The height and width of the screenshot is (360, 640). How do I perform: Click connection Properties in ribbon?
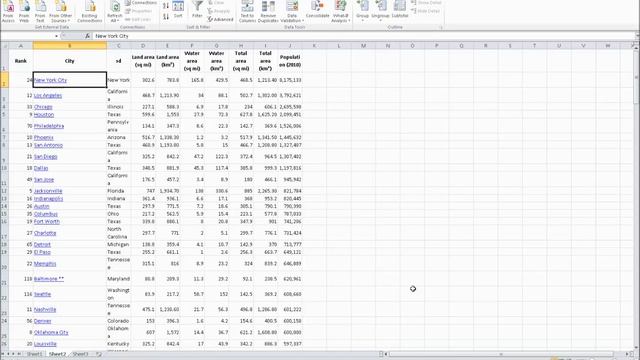(139, 11)
